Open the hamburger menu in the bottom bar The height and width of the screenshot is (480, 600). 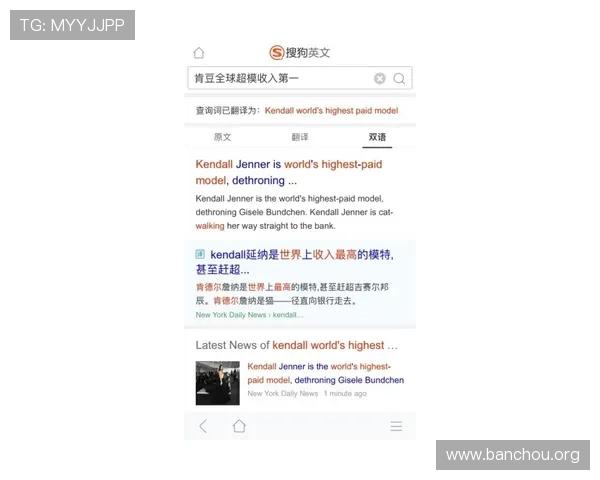point(396,426)
